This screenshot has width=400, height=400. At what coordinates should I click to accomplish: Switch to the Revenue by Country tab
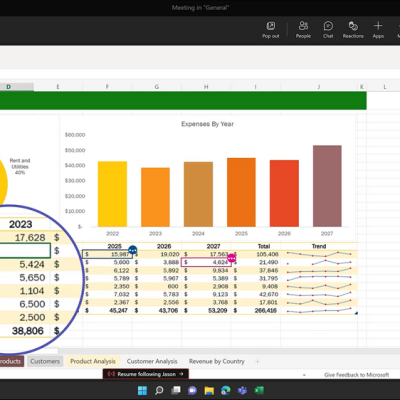(217, 361)
